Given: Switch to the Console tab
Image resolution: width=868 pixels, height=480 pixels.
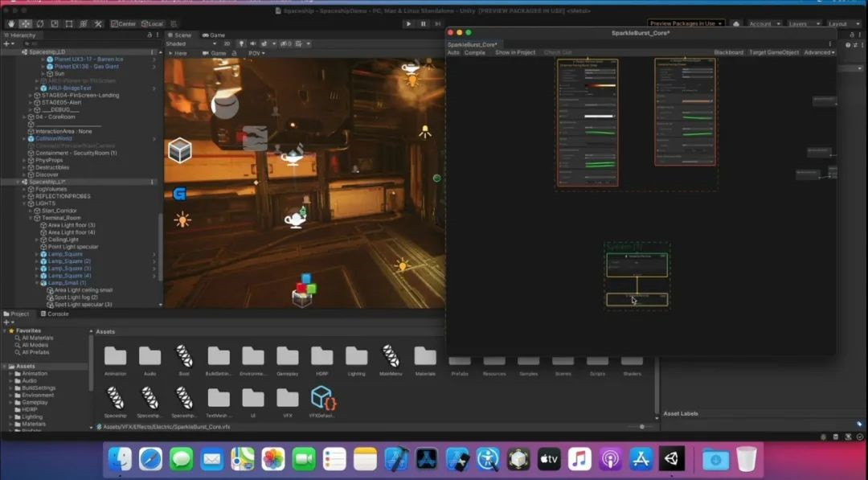Looking at the screenshot, I should point(57,314).
